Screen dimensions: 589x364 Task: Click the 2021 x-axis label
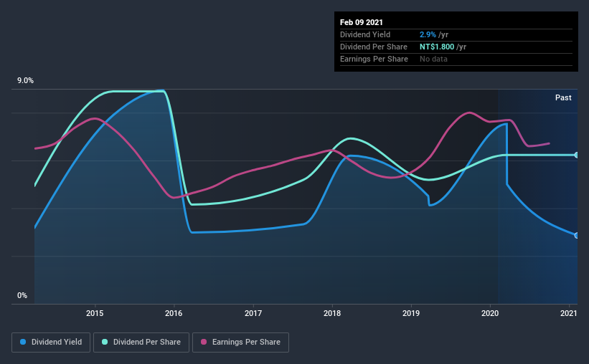(x=569, y=313)
